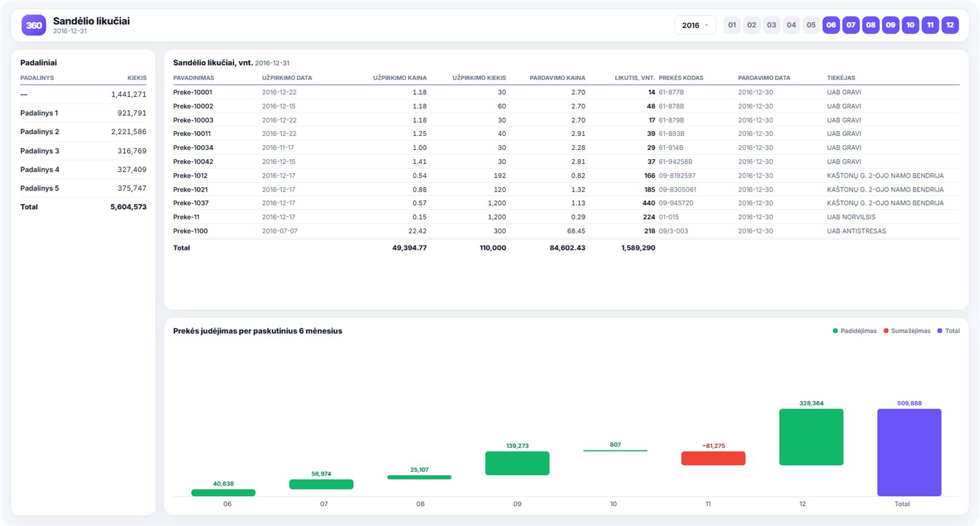The image size is (980, 526).
Task: Toggle Sumažėjimas legend red swatch
Action: pos(886,331)
